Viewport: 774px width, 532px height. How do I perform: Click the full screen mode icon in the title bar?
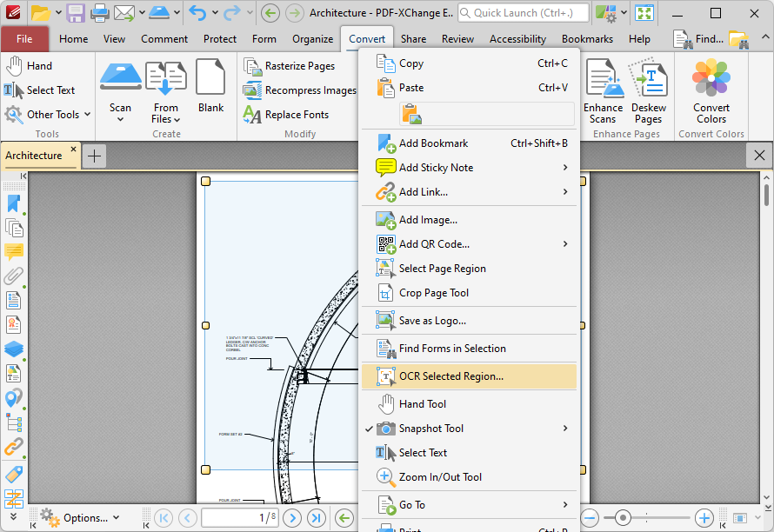[x=644, y=13]
